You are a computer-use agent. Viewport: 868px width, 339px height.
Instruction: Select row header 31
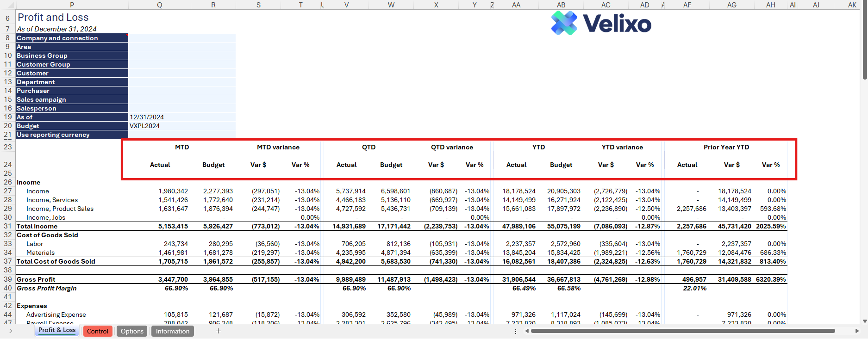[8, 226]
